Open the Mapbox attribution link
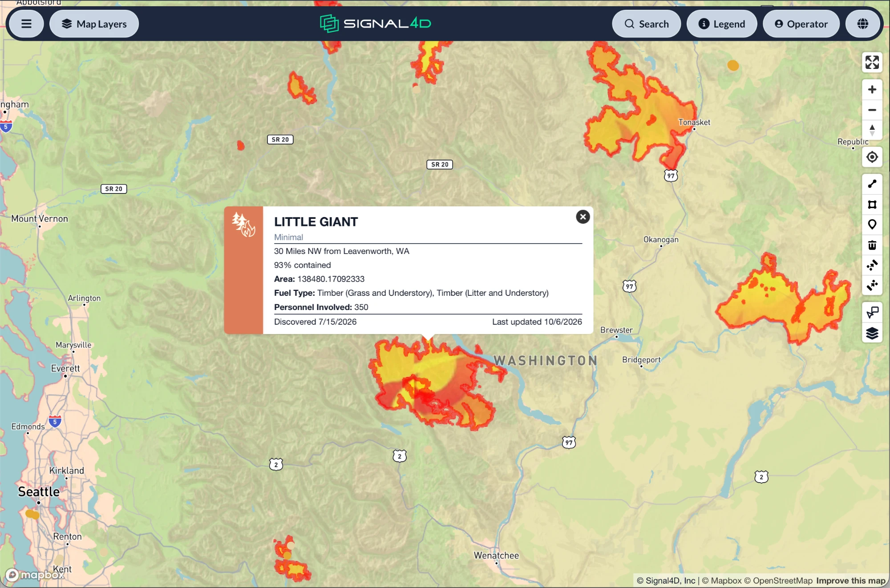Image resolution: width=890 pixels, height=588 pixels. pos(722,580)
